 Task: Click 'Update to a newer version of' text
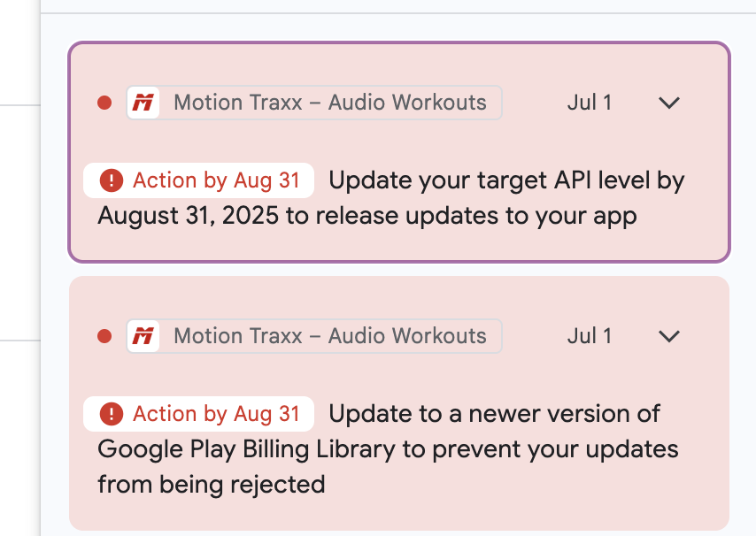494,414
